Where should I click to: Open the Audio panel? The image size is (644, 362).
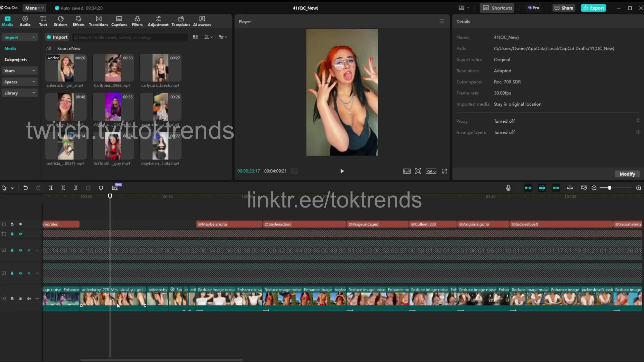point(25,21)
